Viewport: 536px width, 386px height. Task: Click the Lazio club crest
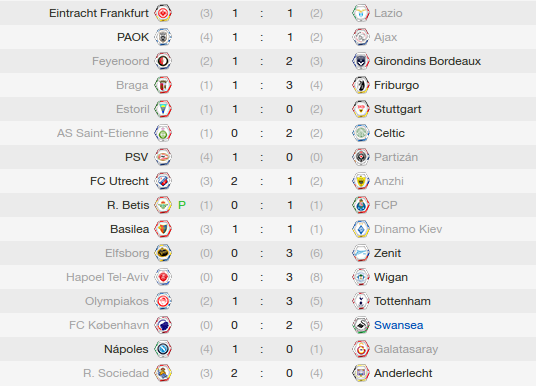pyautogui.click(x=361, y=13)
